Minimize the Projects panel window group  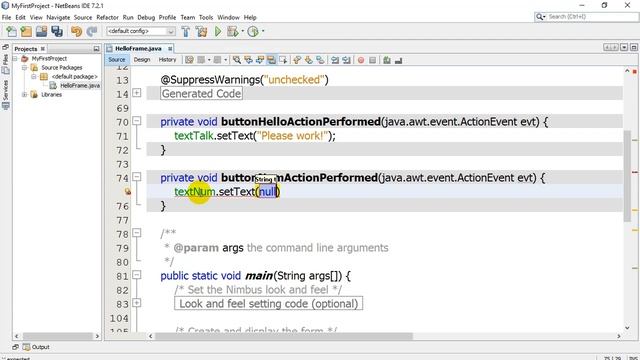point(96,49)
